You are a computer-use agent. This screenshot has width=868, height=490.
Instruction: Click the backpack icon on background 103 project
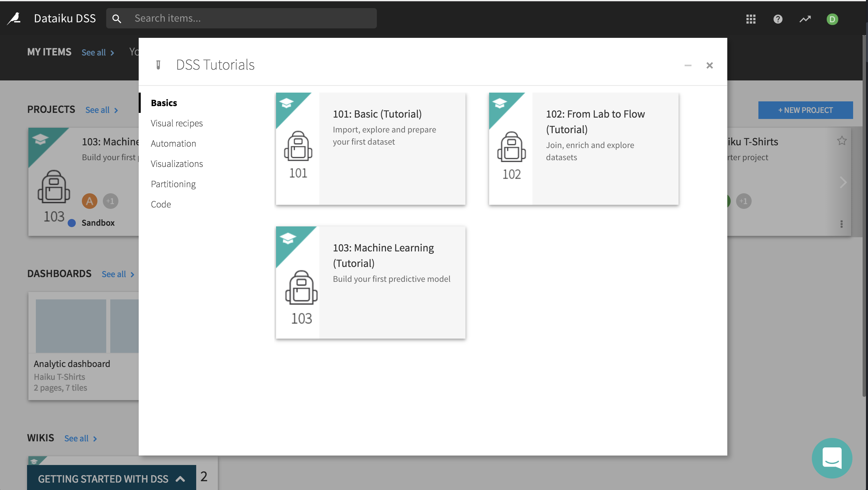[54, 187]
